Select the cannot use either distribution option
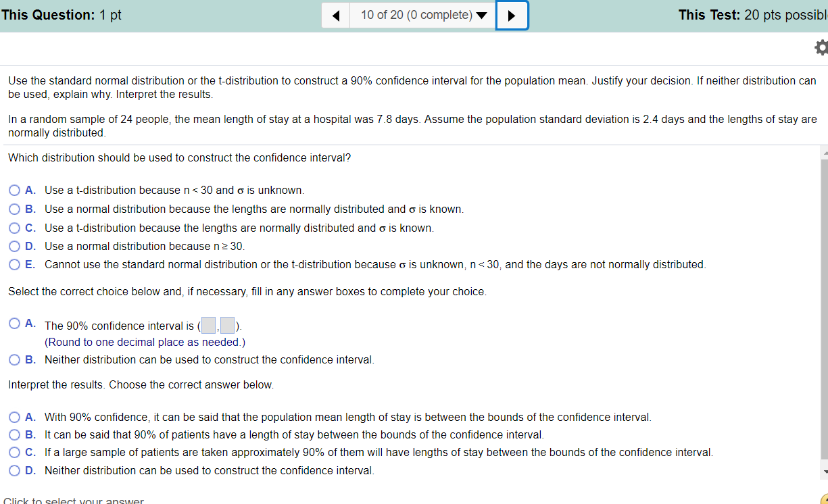This screenshot has height=504, width=828. pyautogui.click(x=15, y=265)
